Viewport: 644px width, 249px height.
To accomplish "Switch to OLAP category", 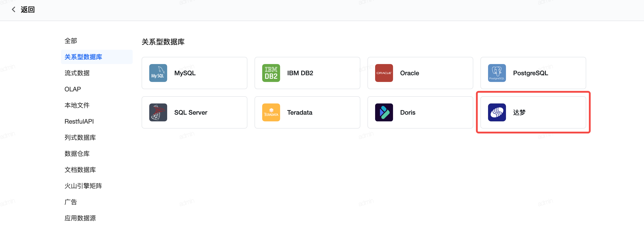I will tap(73, 89).
